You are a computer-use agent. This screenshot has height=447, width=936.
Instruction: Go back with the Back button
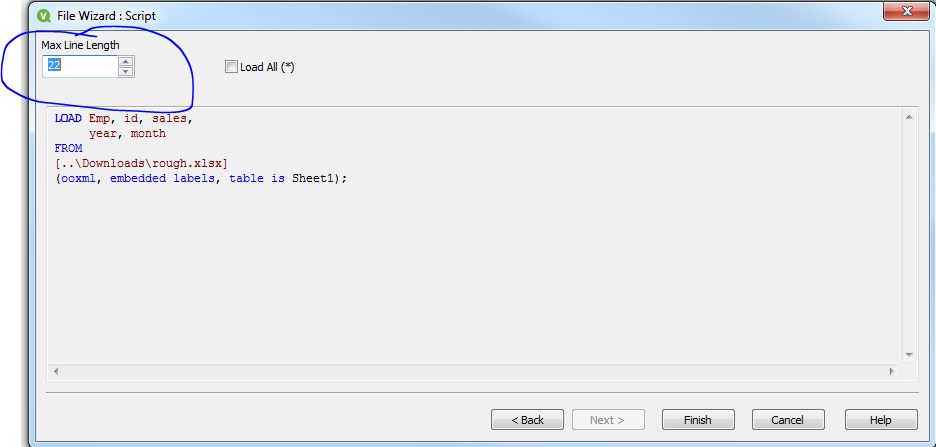tap(527, 420)
